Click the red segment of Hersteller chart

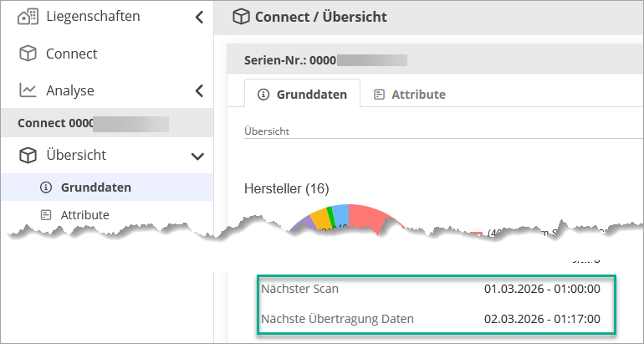[366, 218]
